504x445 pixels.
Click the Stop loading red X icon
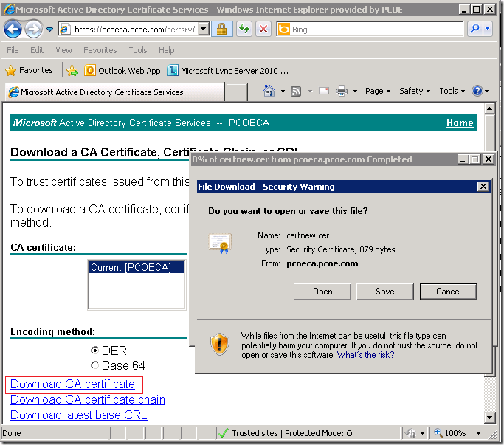(x=263, y=30)
